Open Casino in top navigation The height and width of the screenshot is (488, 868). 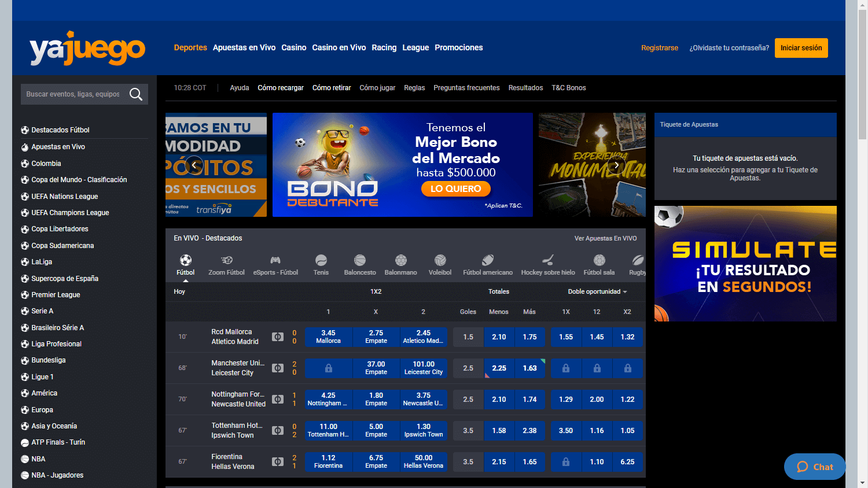294,47
